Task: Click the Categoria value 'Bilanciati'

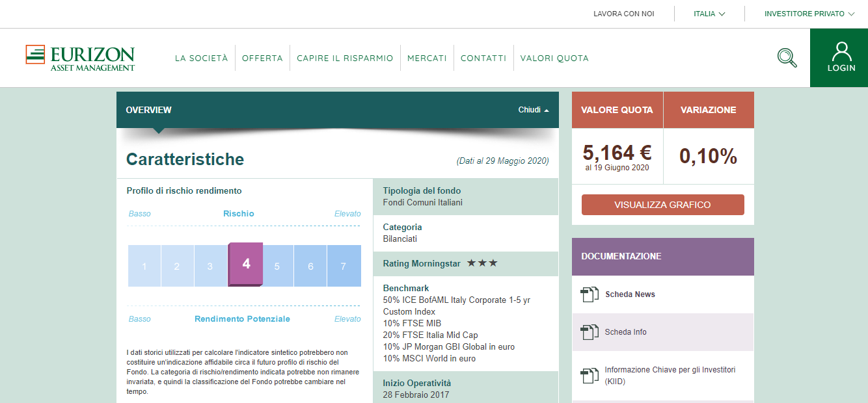Action: 400,239
